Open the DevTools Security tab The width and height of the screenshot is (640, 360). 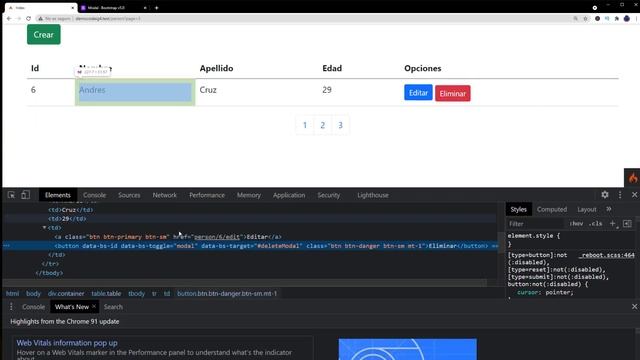point(329,195)
